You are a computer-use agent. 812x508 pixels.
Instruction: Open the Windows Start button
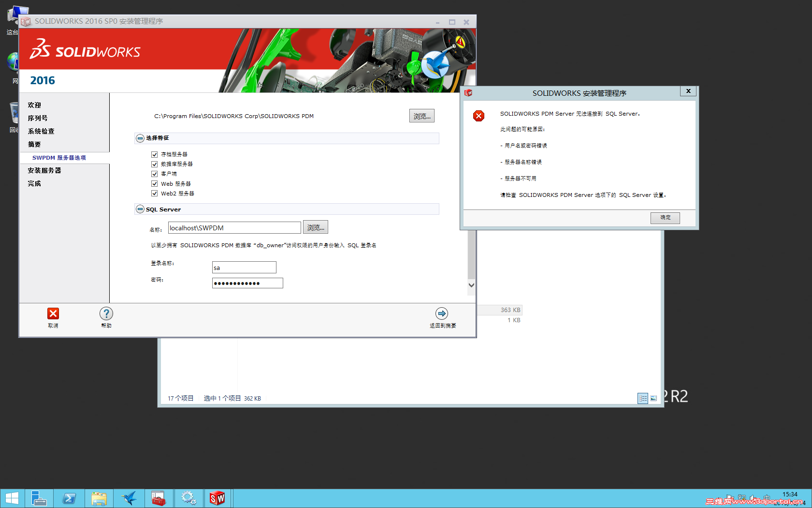12,498
